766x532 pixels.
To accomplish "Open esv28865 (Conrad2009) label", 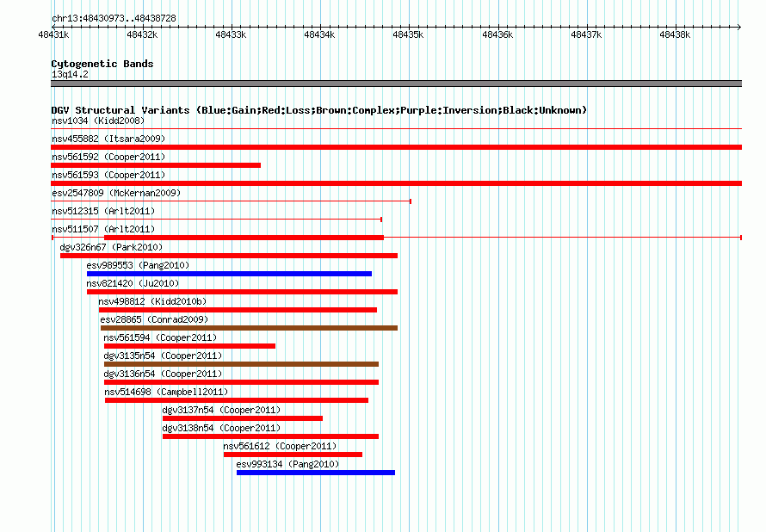I will pyautogui.click(x=154, y=319).
